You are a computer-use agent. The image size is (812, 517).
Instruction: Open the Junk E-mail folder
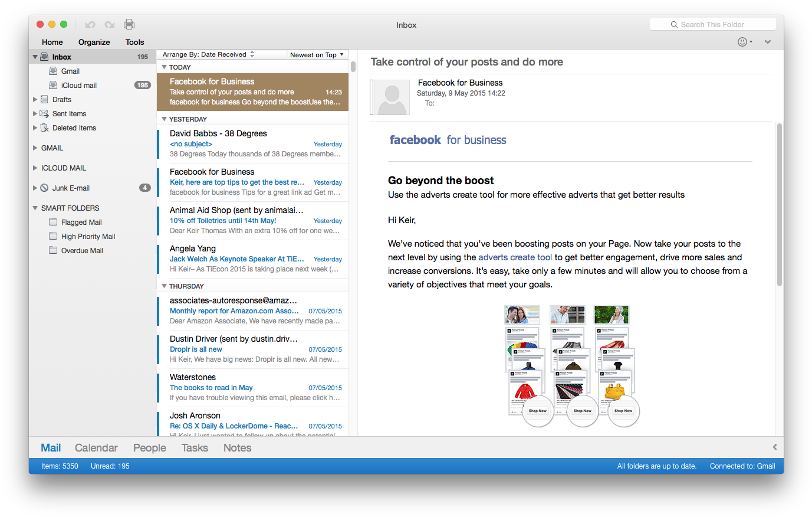coord(71,188)
